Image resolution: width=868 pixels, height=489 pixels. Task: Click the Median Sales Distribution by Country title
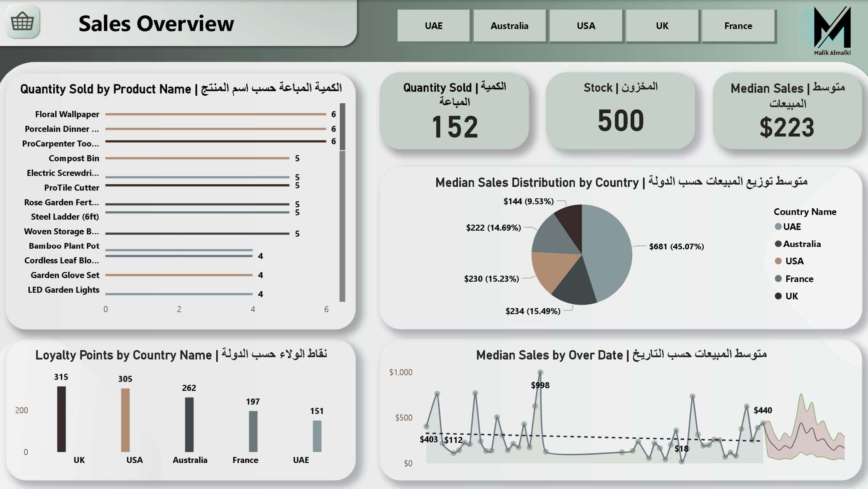tap(621, 182)
